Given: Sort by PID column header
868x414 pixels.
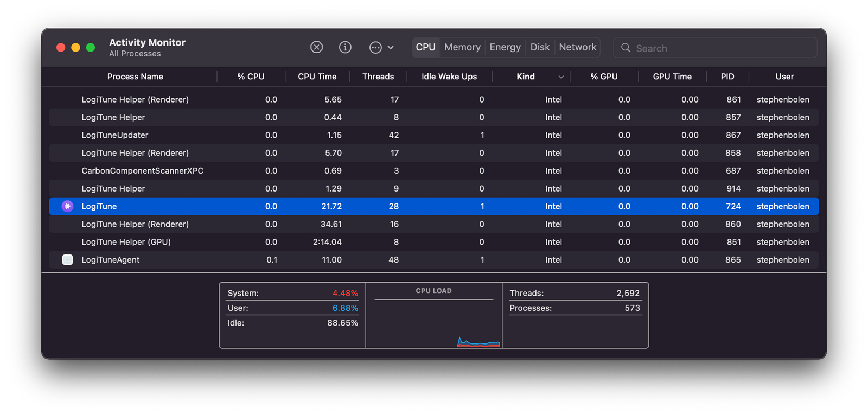Looking at the screenshot, I should tap(727, 77).
